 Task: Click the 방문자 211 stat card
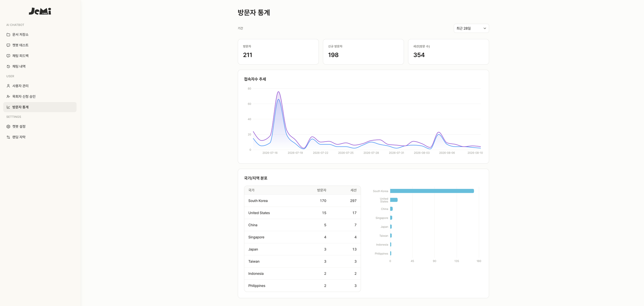pyautogui.click(x=278, y=52)
